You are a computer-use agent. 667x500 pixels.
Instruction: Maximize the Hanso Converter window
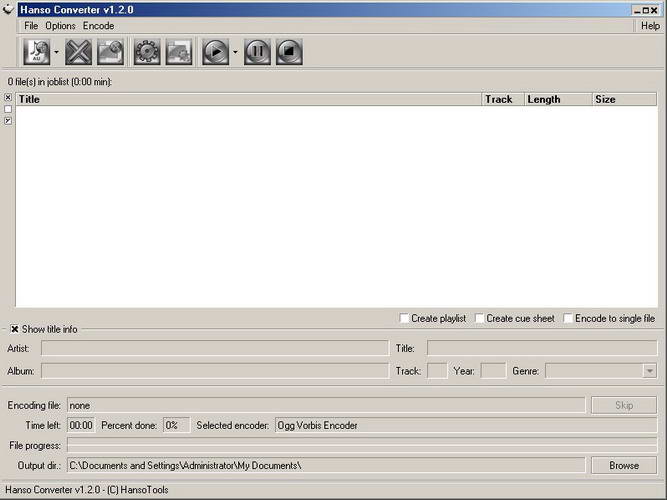point(645,10)
